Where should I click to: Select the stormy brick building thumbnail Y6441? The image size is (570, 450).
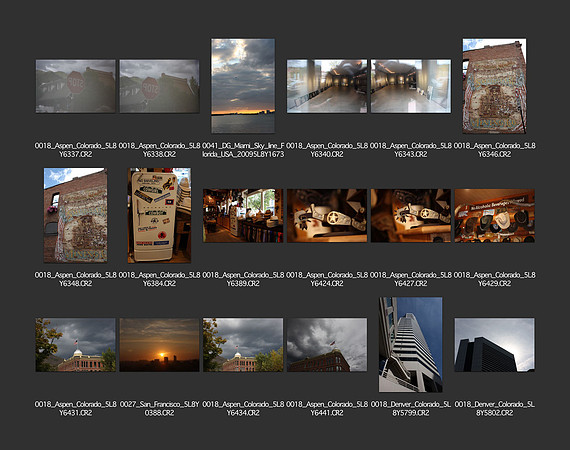point(327,345)
